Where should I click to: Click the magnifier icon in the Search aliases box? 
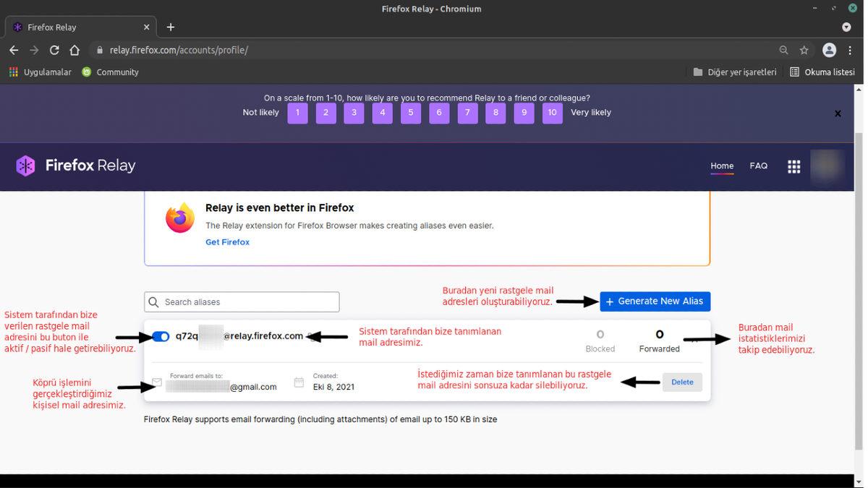coord(153,301)
